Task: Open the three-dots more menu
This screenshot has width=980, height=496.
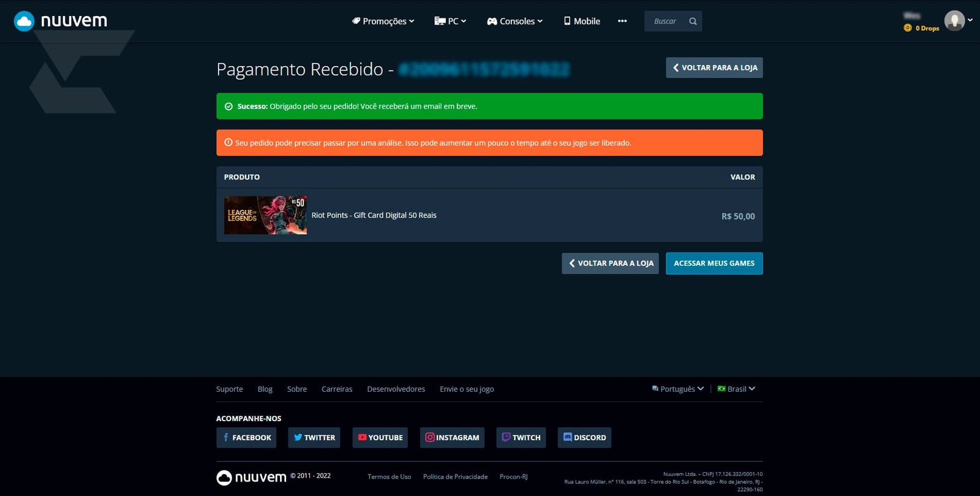Action: 622,21
